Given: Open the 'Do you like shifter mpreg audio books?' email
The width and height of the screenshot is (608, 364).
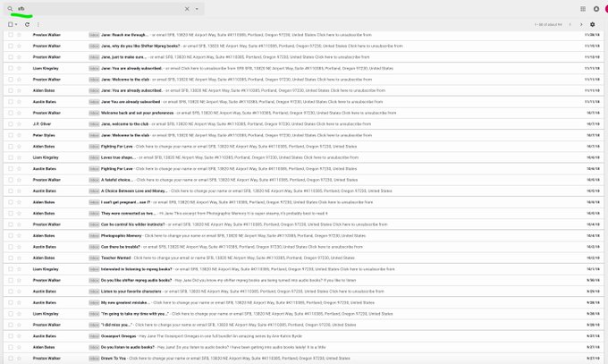Looking at the screenshot, I should [304, 280].
